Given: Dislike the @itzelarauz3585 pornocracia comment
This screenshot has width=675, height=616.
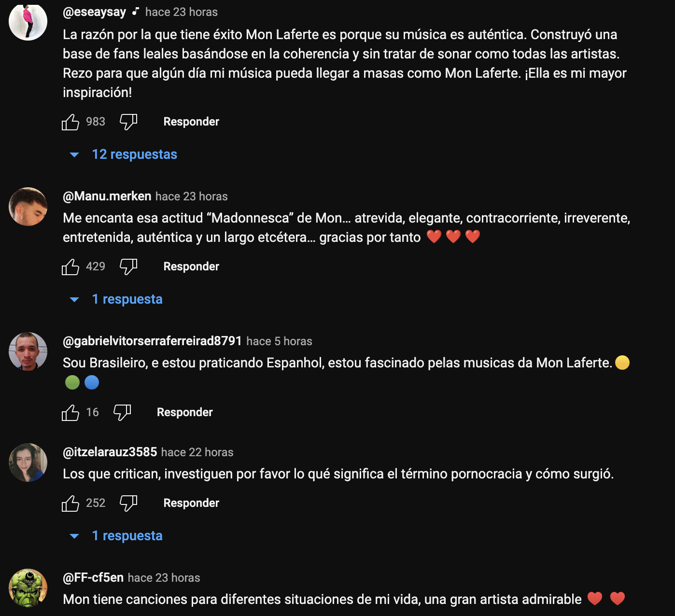Looking at the screenshot, I should click(128, 504).
